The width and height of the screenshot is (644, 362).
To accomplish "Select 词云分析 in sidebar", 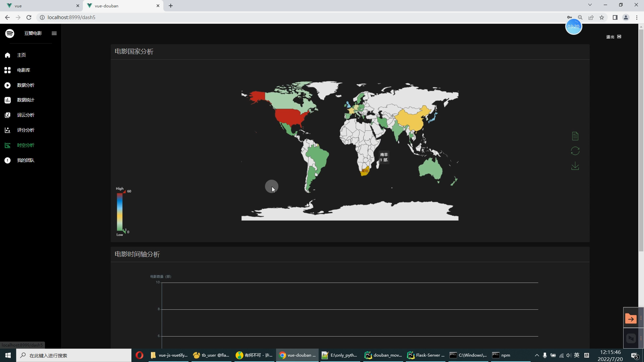I will 25,115.
